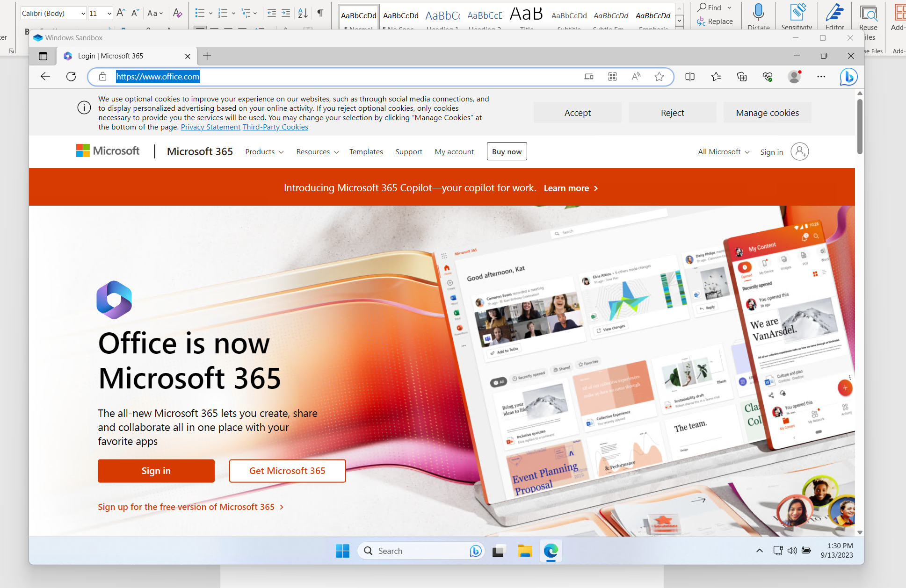The height and width of the screenshot is (588, 906).
Task: Click the sandbox volume tray icon
Action: [x=792, y=551]
